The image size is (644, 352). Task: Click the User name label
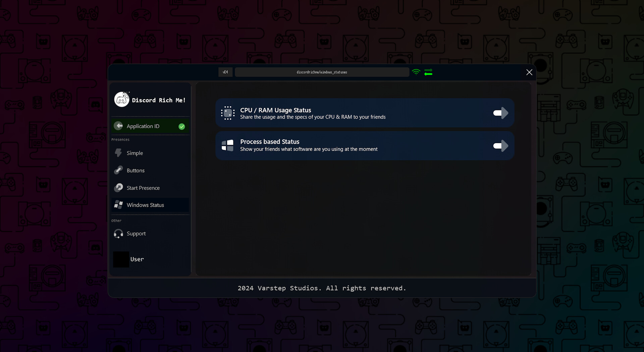(x=137, y=259)
